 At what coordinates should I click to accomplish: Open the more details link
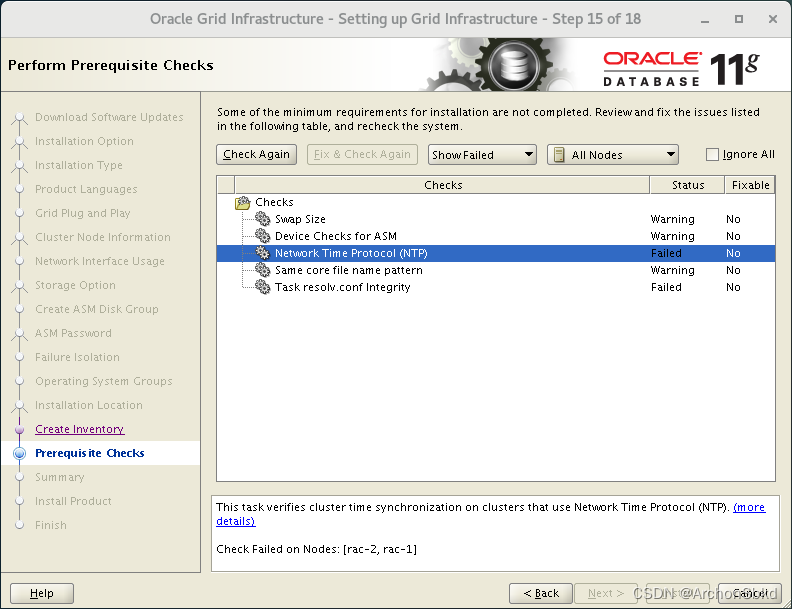point(749,507)
